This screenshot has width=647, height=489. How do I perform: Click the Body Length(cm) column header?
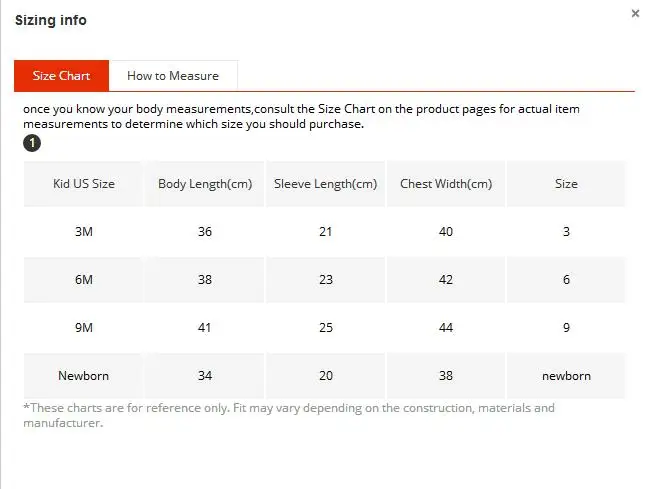pyautogui.click(x=205, y=184)
